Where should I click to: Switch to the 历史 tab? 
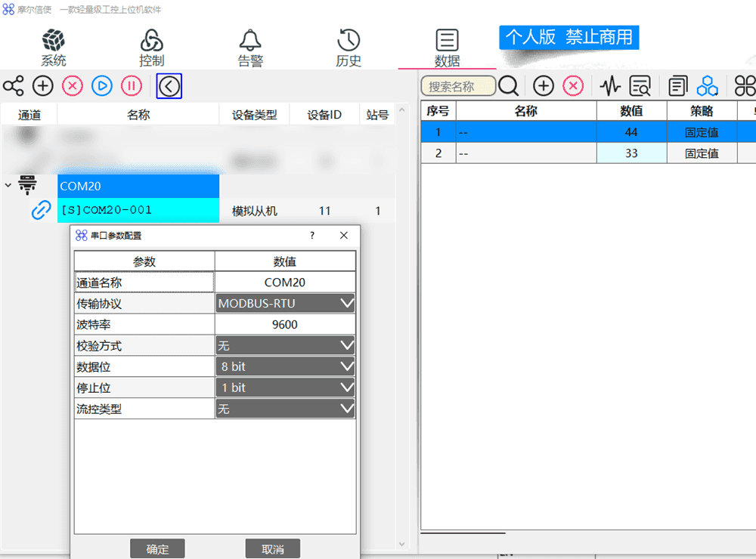click(349, 48)
